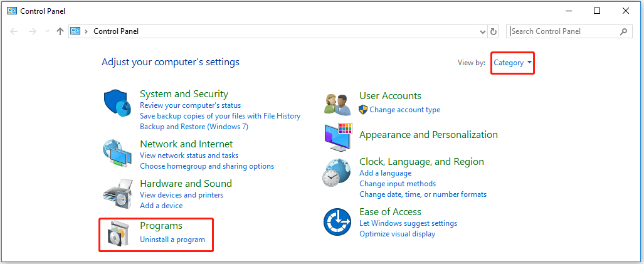Click the Network and Internet globe icon
This screenshot has width=644, height=264.
click(117, 154)
